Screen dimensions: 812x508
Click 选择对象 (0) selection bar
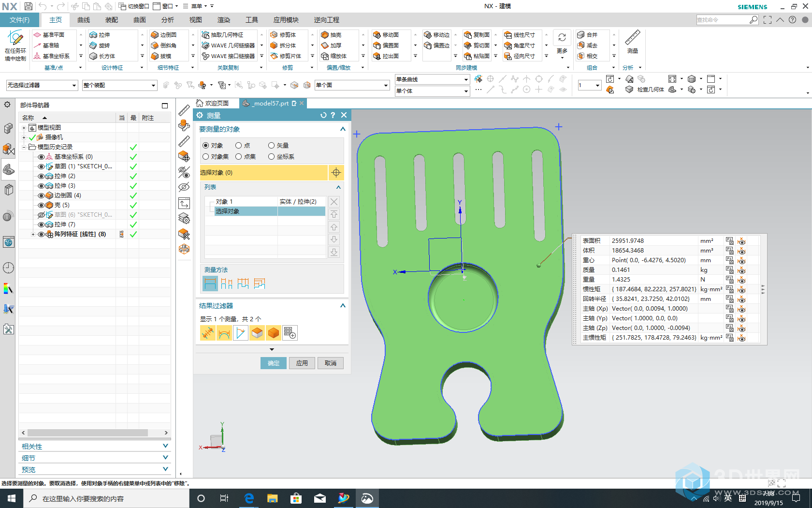coord(263,173)
